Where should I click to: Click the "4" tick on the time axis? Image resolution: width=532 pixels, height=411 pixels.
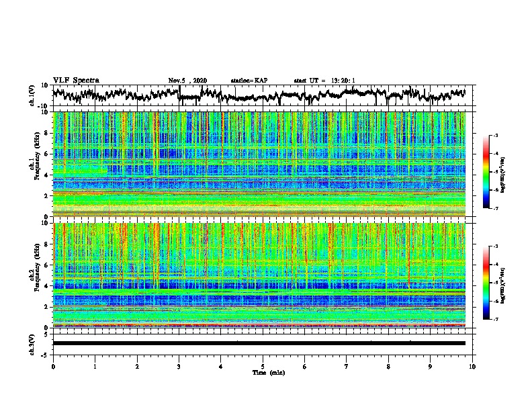coord(221,367)
